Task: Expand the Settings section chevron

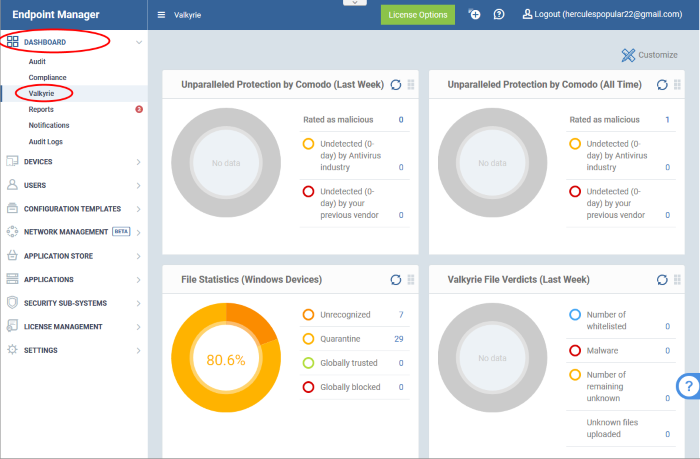Action: 138,351
